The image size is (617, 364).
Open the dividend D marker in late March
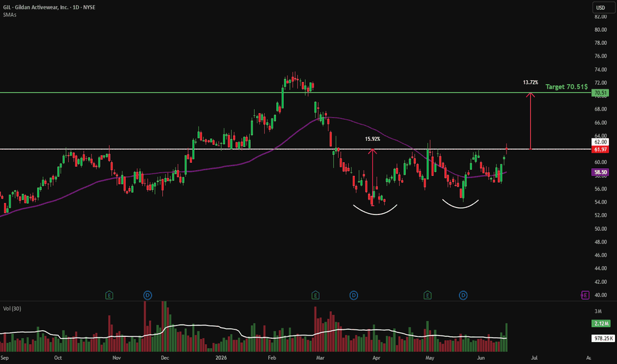pos(354,295)
